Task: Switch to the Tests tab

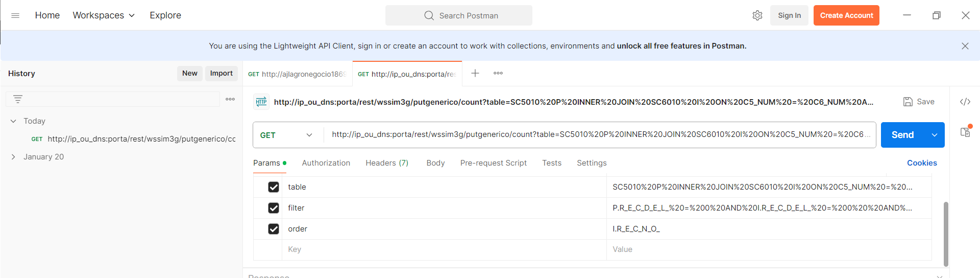Action: pyautogui.click(x=552, y=163)
